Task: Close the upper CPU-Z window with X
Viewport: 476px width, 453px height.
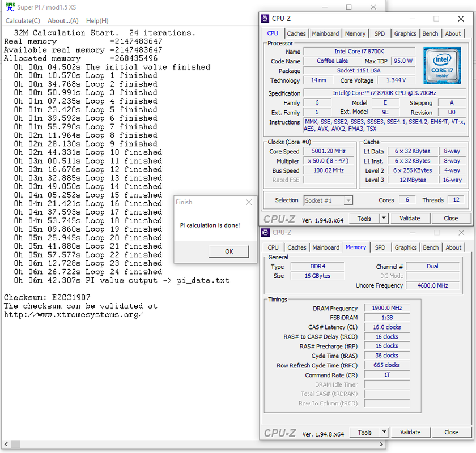Action: [461, 19]
